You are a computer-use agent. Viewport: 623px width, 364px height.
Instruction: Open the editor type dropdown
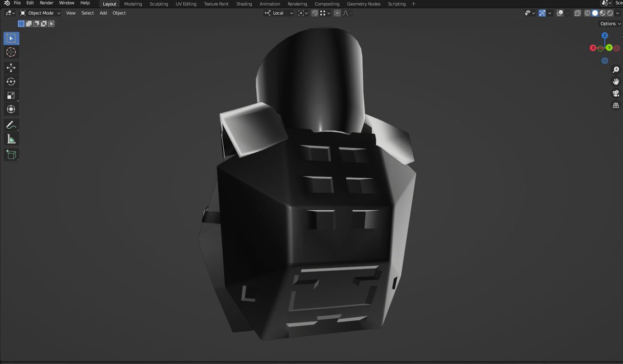pyautogui.click(x=10, y=13)
